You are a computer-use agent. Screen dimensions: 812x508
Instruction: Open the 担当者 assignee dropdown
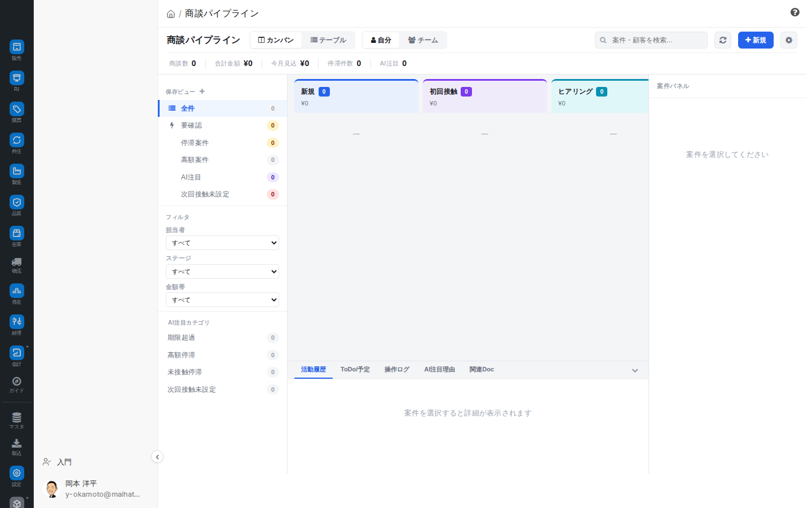(222, 243)
